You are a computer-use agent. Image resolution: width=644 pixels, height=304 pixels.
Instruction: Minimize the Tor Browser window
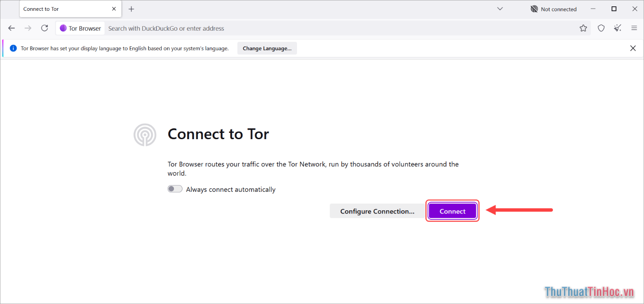click(593, 9)
